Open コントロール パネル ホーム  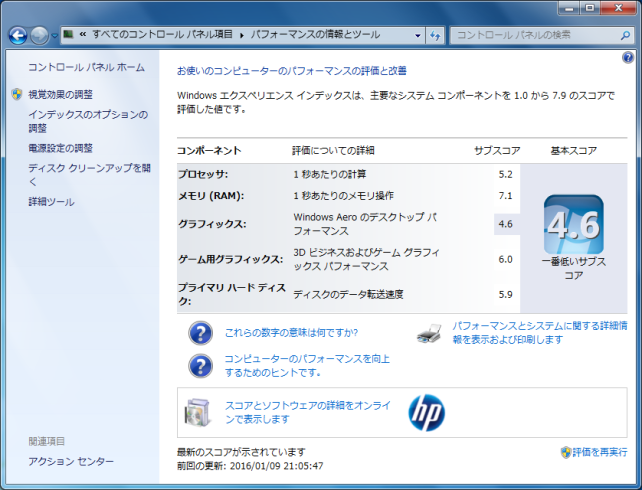click(86, 67)
